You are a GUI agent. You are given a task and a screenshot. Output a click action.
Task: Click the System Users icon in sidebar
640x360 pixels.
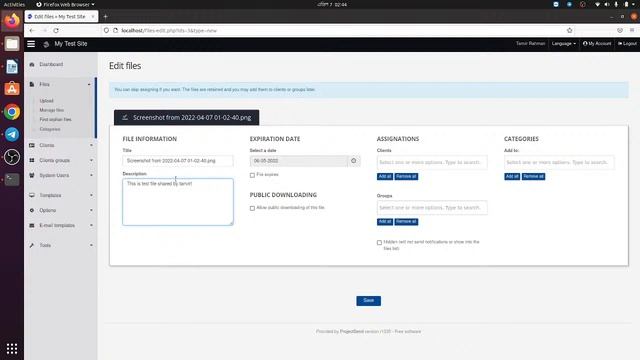coord(32,176)
